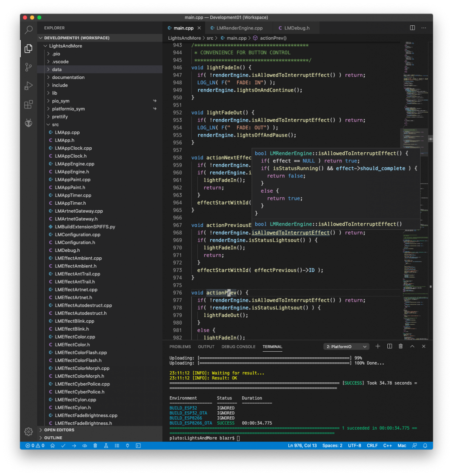The width and height of the screenshot is (453, 476).
Task: Add a new terminal with plus icon
Action: coord(378,346)
